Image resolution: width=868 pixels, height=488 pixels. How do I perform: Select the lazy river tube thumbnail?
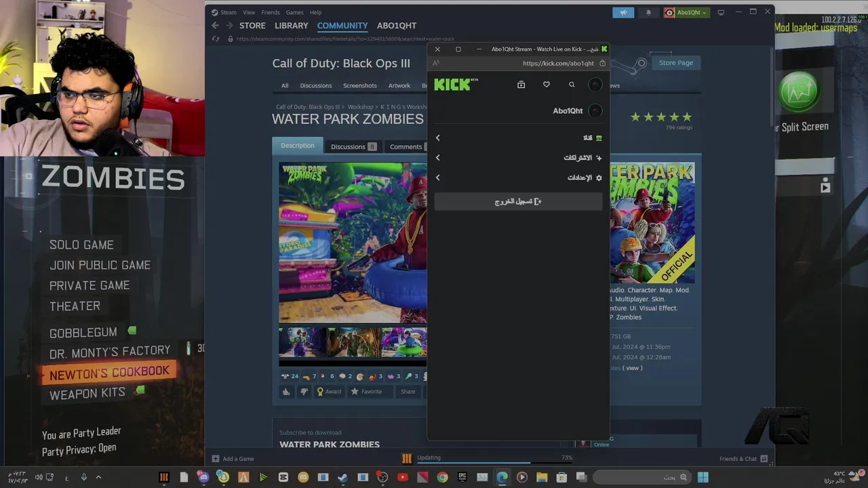click(x=404, y=342)
